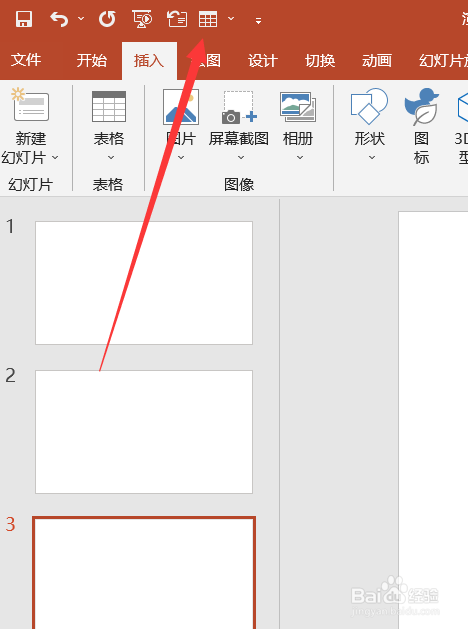Go to the 动画 tab
The image size is (468, 629).
click(377, 61)
